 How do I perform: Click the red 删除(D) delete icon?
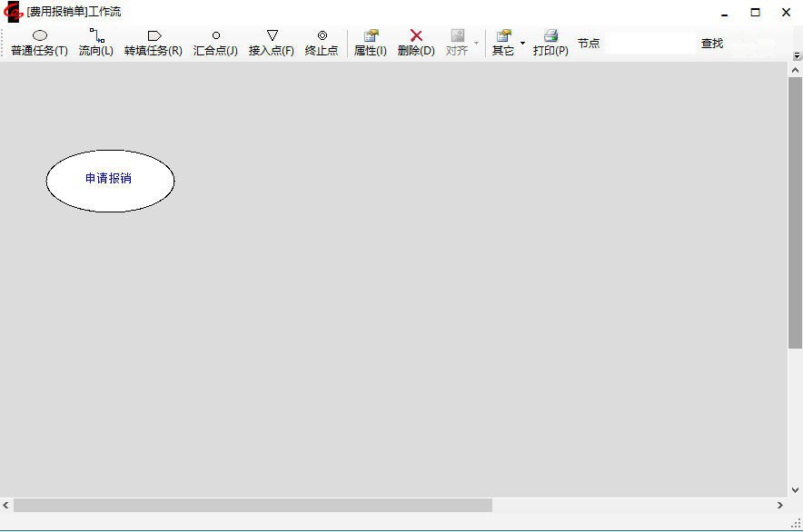tap(416, 36)
